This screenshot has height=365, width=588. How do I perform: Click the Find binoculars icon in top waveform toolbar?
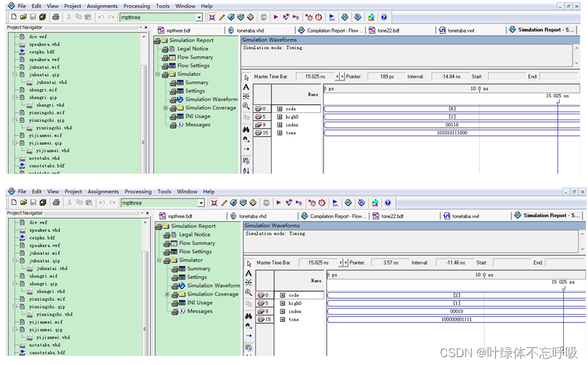click(x=246, y=129)
